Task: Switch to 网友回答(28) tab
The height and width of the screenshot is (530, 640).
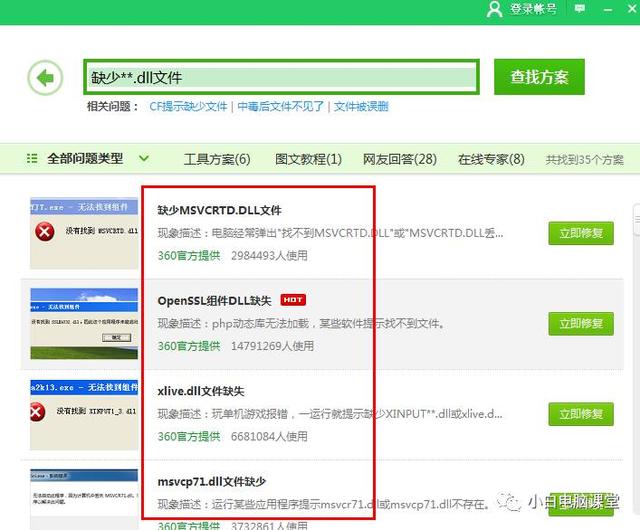Action: (x=400, y=159)
